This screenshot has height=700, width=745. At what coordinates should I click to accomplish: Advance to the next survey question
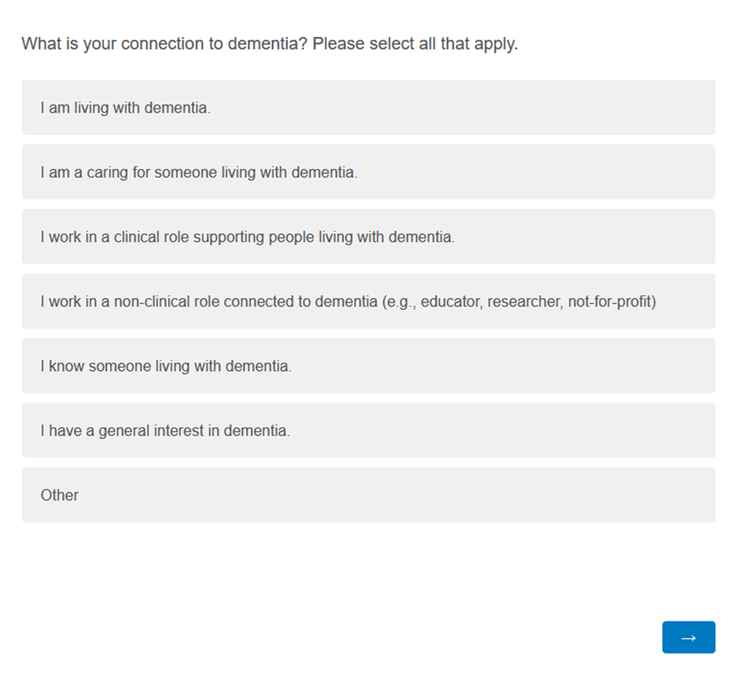(x=688, y=638)
